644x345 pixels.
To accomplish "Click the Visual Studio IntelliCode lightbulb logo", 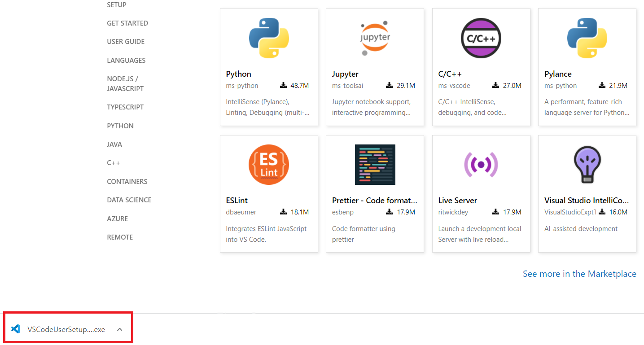I will pos(587,165).
